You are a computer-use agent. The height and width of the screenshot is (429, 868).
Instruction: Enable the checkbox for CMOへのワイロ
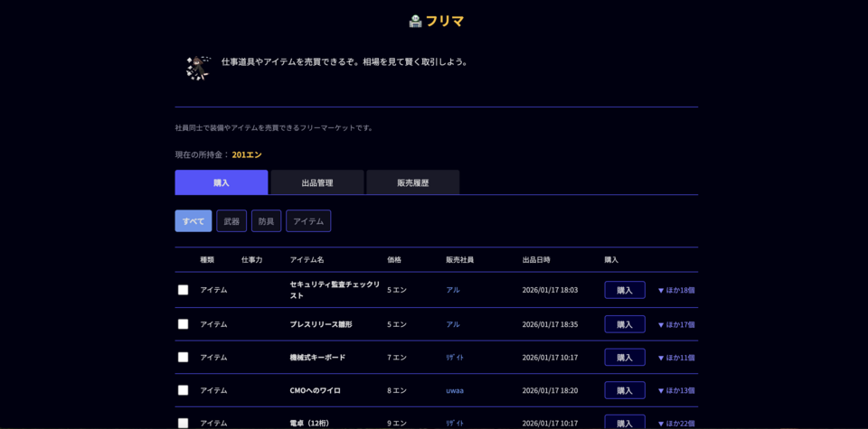[183, 390]
